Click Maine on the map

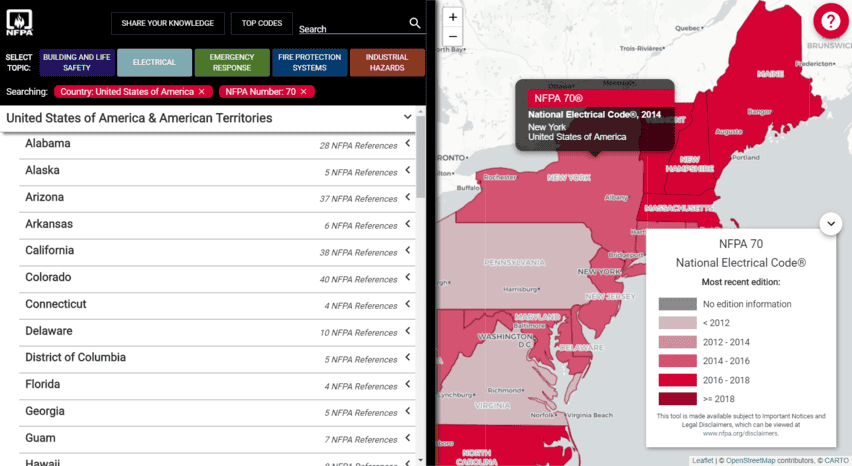pos(770,74)
